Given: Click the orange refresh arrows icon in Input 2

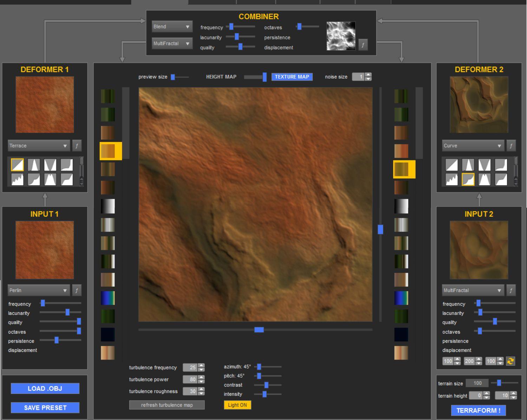Looking at the screenshot, I should click(x=510, y=361).
